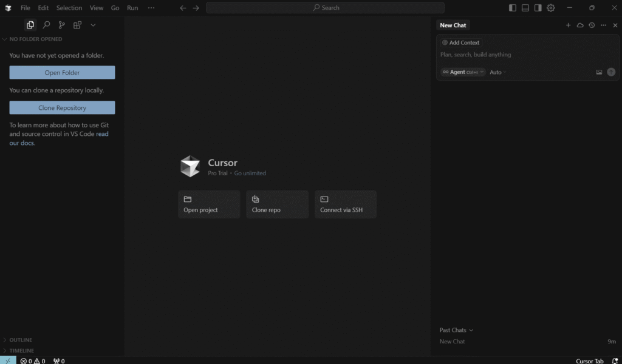
Task: Click the Open Folder button
Action: click(63, 72)
